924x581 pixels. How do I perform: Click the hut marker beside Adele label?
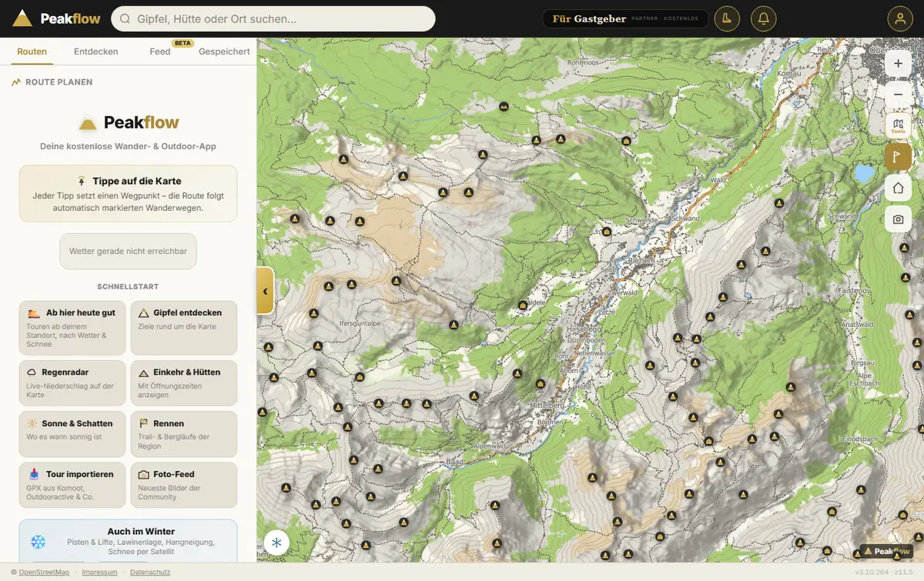click(523, 306)
